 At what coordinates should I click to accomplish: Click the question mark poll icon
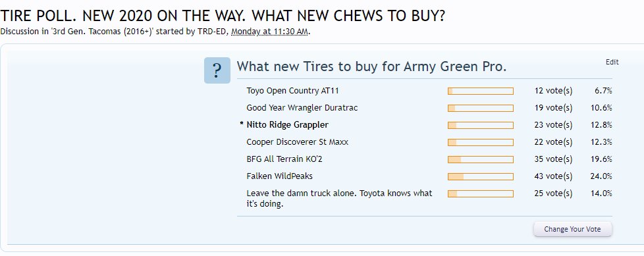(x=217, y=70)
